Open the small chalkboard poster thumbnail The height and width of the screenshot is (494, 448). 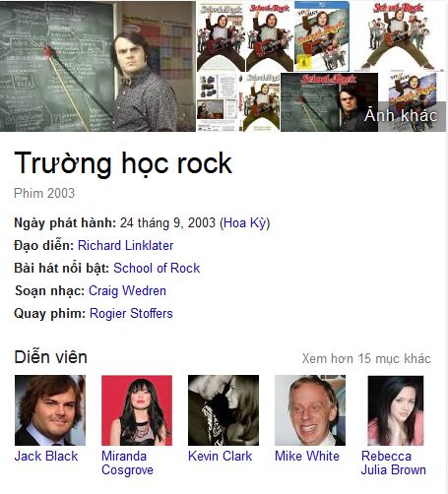click(x=329, y=102)
